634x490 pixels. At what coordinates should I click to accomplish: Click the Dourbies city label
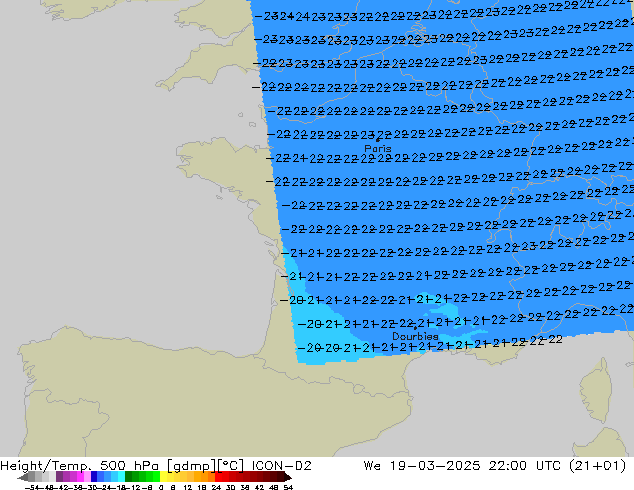tap(415, 336)
